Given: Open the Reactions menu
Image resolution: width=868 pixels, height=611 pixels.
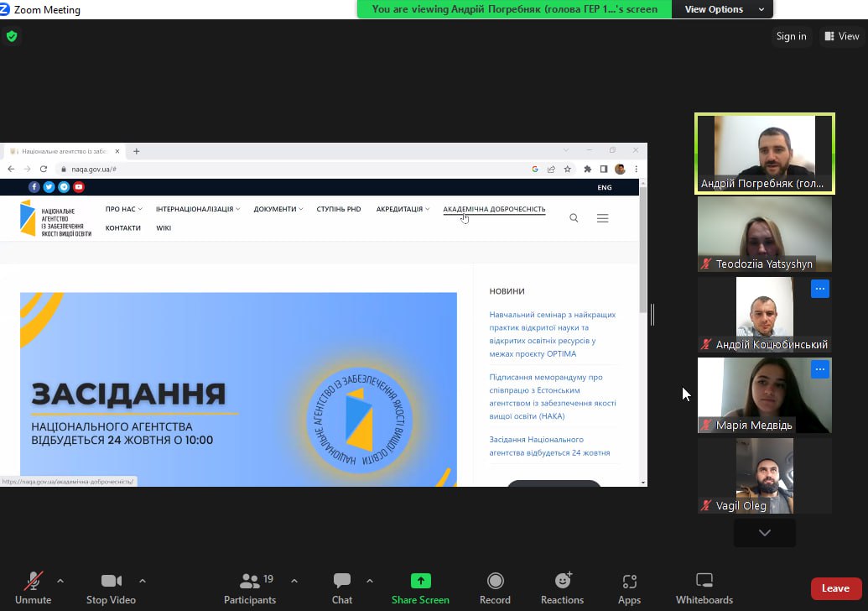Looking at the screenshot, I should (x=562, y=581).
